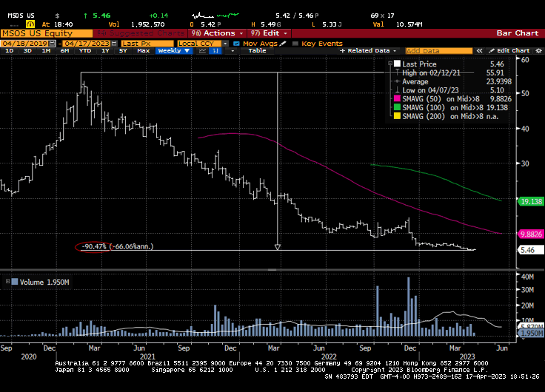Click the magenta SMAVG (50) color swatch

tap(397, 98)
